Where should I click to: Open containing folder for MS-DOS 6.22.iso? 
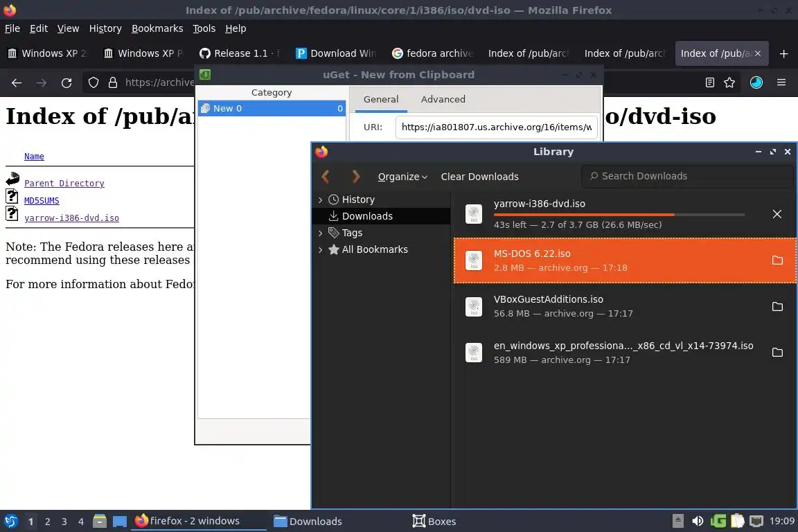coord(777,260)
